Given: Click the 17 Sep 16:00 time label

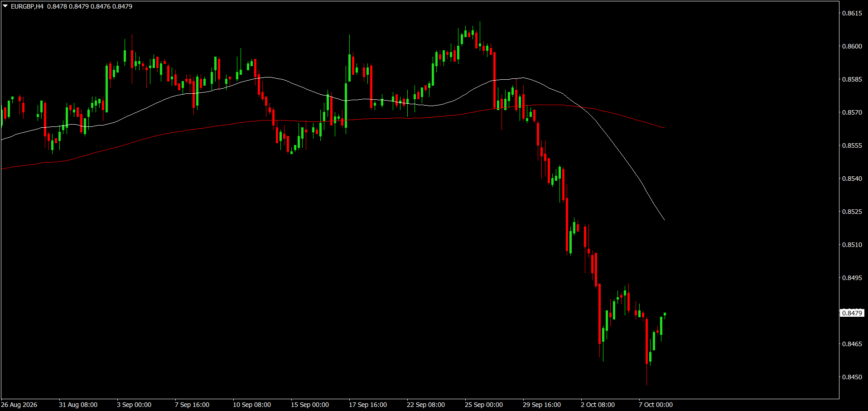Looking at the screenshot, I should tap(368, 405).
